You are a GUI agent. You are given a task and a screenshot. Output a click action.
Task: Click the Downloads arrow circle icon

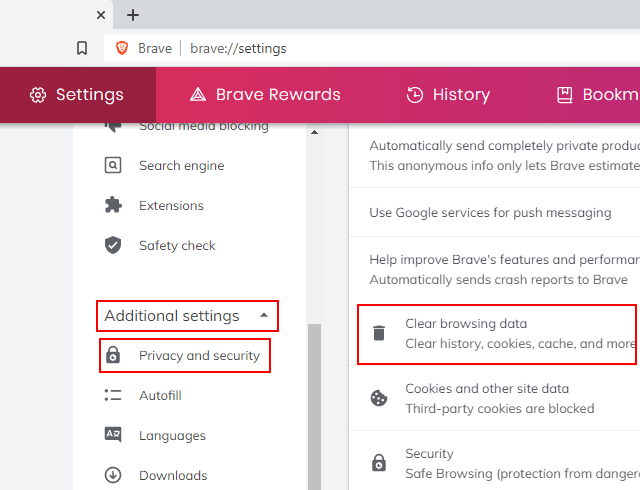[113, 475]
